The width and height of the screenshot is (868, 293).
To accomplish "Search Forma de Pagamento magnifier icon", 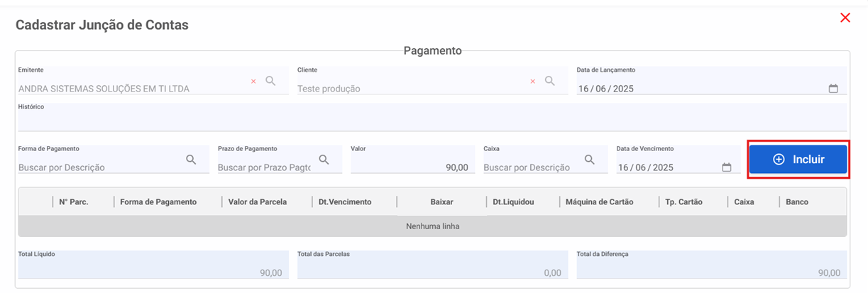I will 191,160.
